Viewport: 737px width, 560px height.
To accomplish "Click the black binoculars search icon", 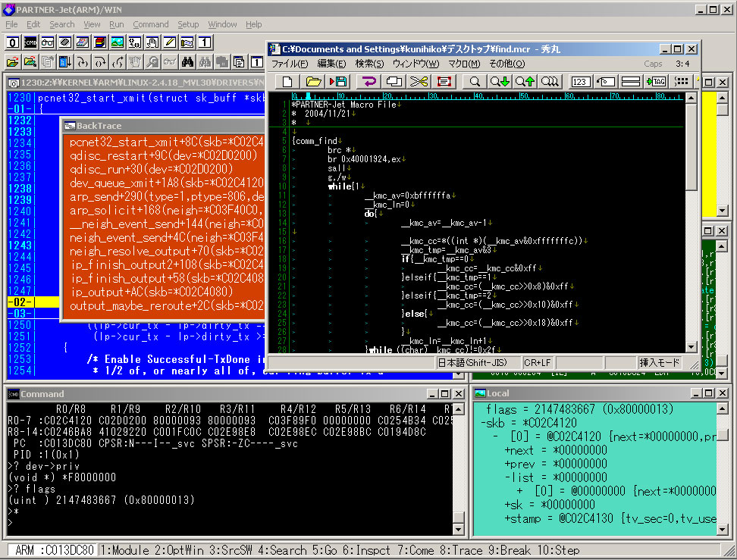I will pyautogui.click(x=187, y=61).
